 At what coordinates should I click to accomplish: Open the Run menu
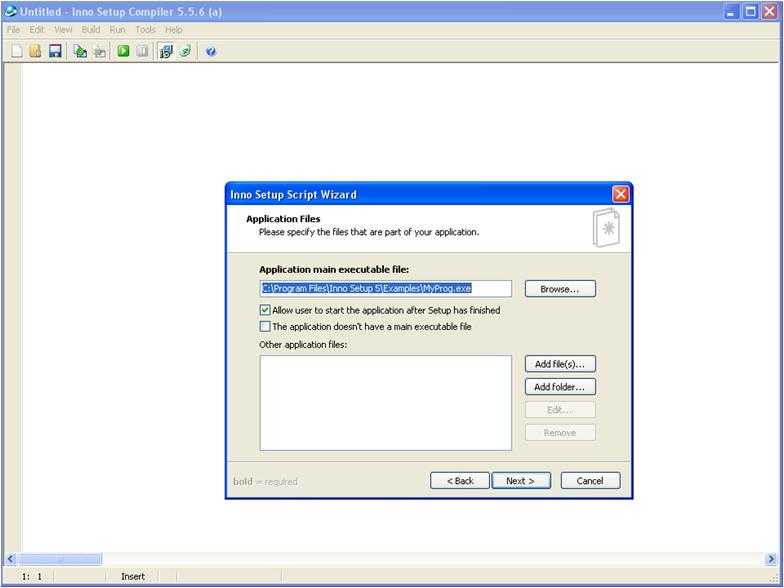(118, 30)
